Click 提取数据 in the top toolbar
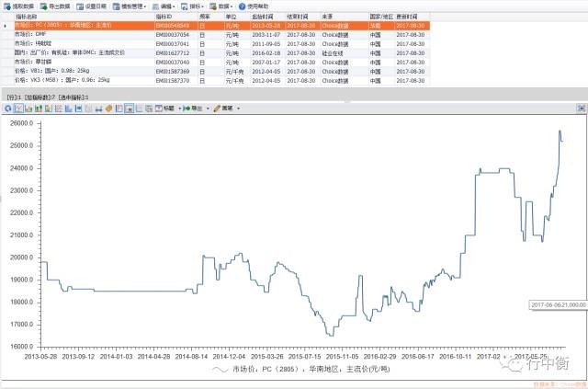The width and height of the screenshot is (588, 389). coord(18,6)
